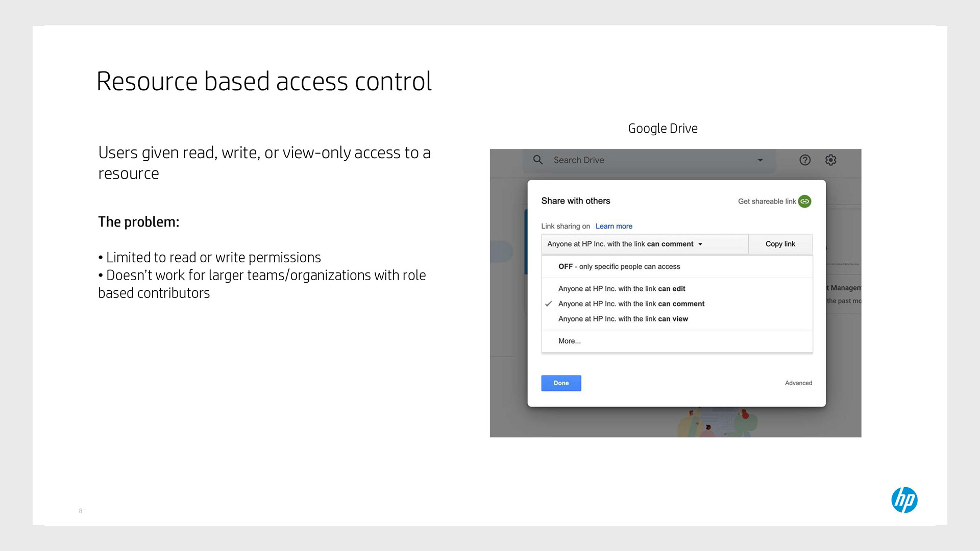
Task: Open the Advanced sharing link
Action: coord(798,383)
